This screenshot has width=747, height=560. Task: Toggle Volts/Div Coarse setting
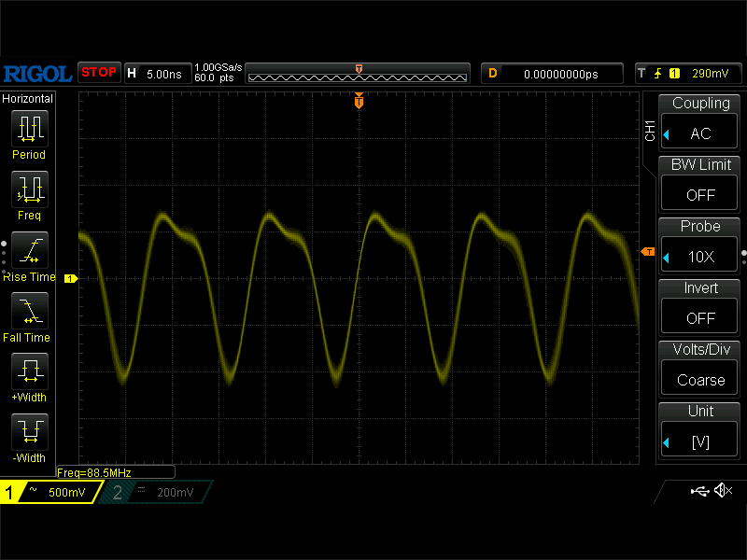[x=699, y=380]
